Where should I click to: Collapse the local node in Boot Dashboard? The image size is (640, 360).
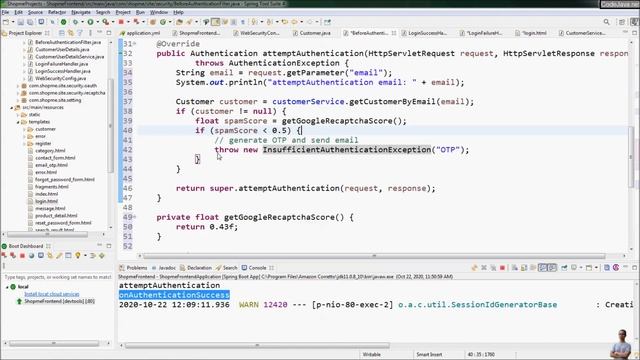click(7, 287)
